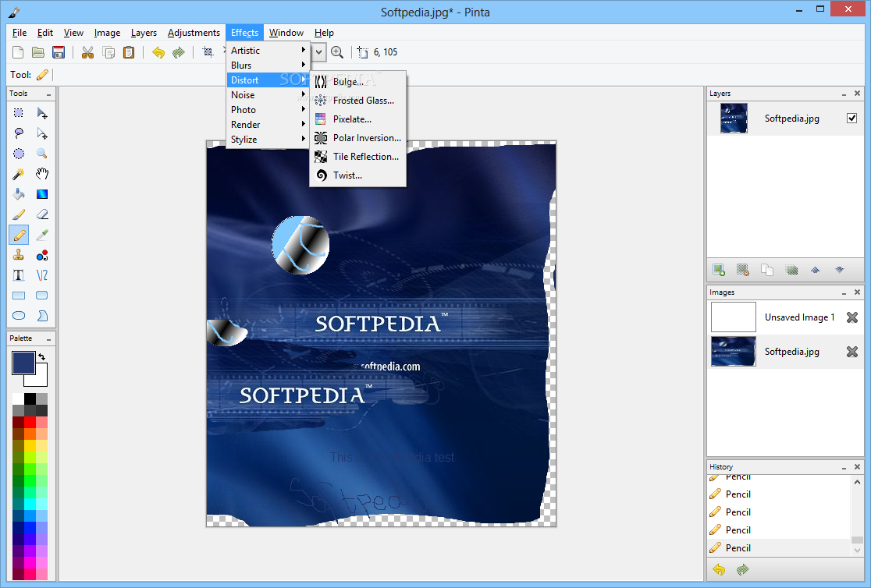The width and height of the screenshot is (871, 588).
Task: Activate the Text tool
Action: pyautogui.click(x=18, y=275)
